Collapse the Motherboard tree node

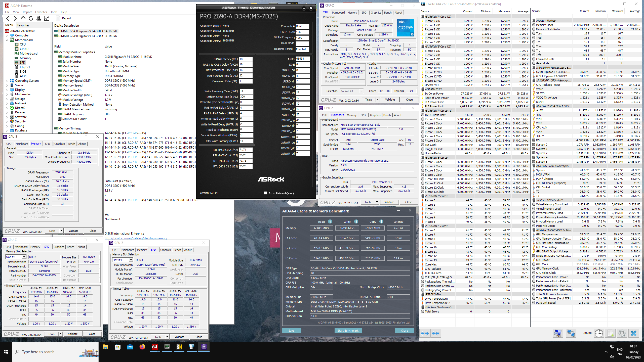(x=7, y=40)
